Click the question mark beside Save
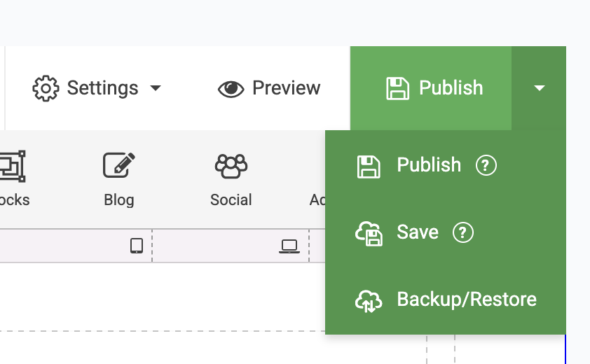This screenshot has width=590, height=364. pyautogui.click(x=463, y=232)
